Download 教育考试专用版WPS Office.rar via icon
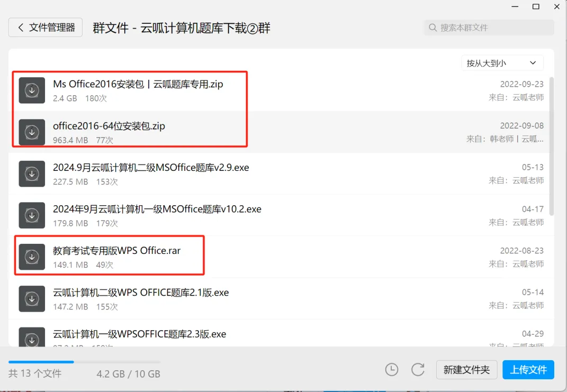 (x=32, y=257)
